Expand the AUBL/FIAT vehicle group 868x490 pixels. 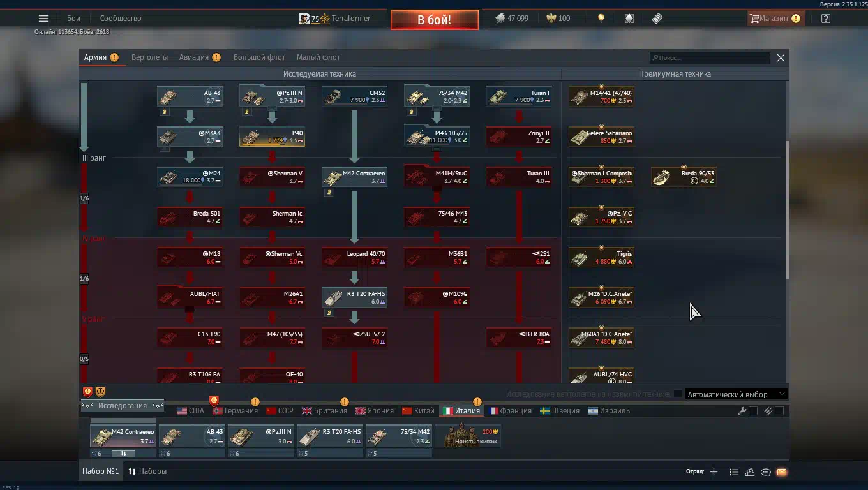click(190, 297)
